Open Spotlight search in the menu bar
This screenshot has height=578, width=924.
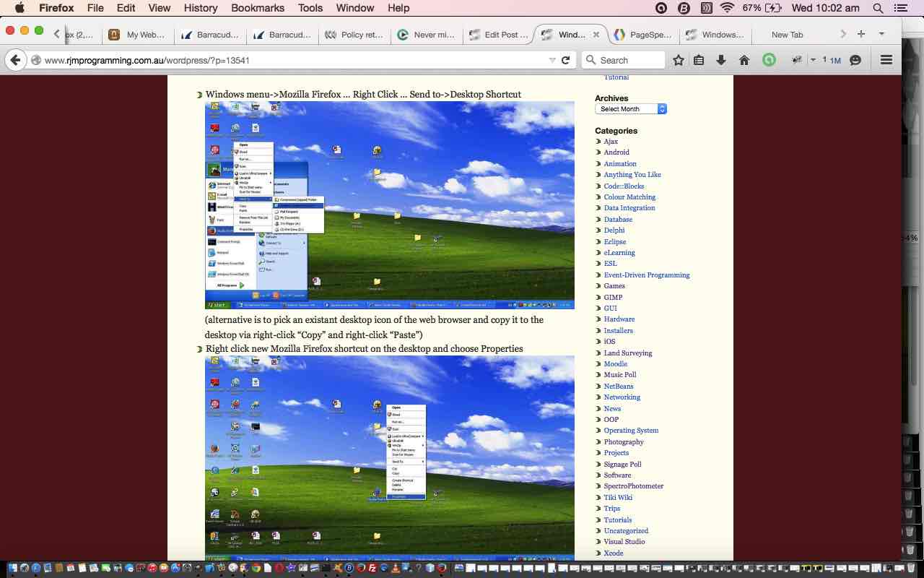coord(878,8)
